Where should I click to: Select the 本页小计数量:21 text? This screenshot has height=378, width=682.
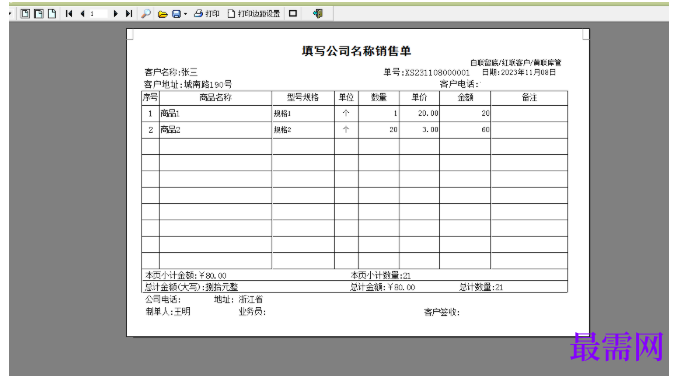click(381, 275)
